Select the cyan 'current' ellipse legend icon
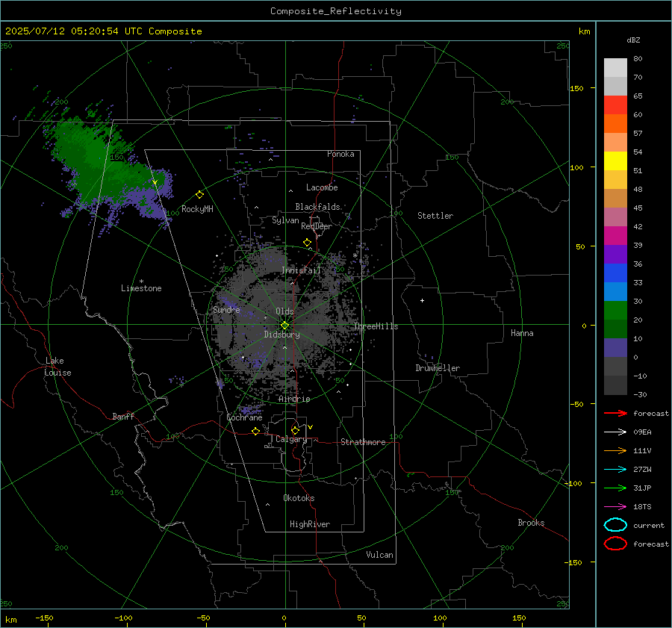Screen dimensions: 672x628 (615, 525)
